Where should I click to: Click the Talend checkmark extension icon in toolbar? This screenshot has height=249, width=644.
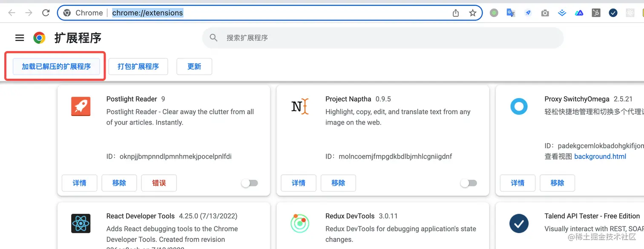point(613,13)
